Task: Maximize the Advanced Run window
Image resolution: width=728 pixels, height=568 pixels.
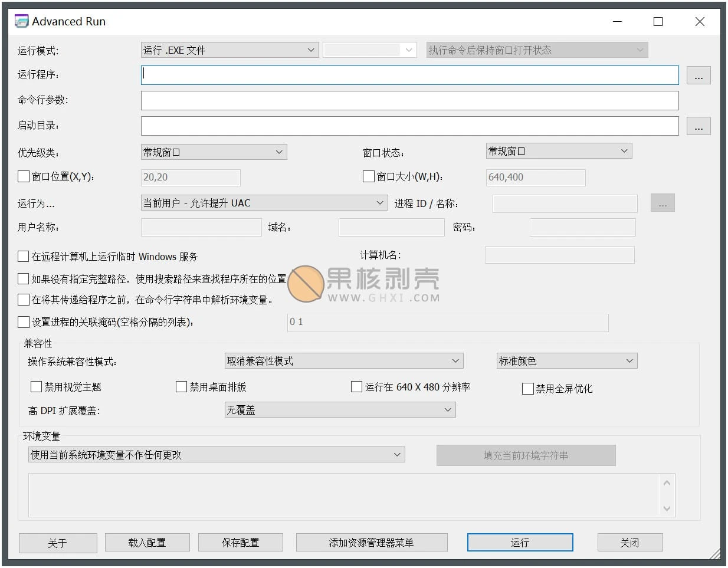Action: pyautogui.click(x=658, y=22)
